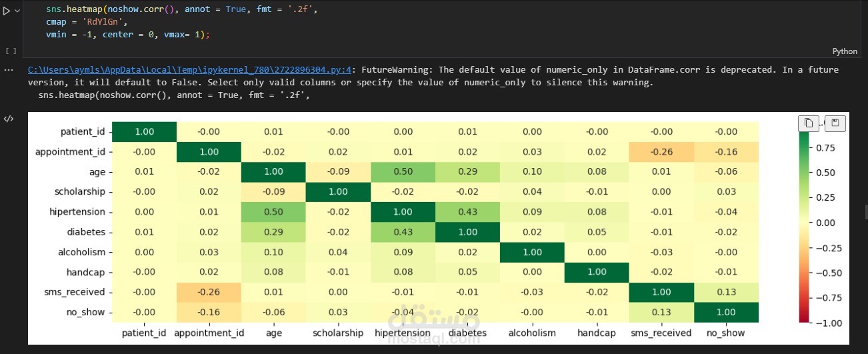Open the ipykernel temp file path link
Screen dimensions: 868x354
click(189, 69)
